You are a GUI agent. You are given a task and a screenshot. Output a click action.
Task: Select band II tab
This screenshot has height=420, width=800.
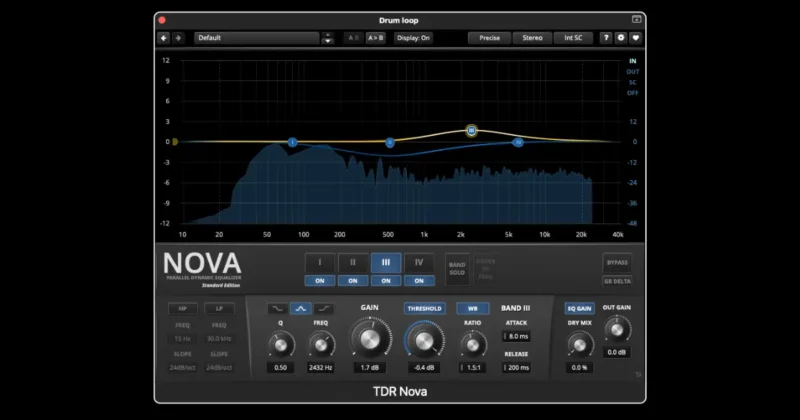pos(353,263)
